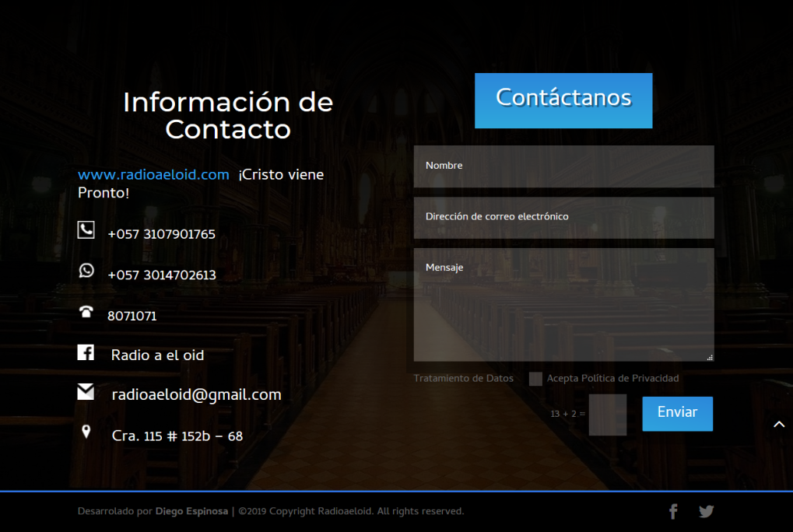793x532 pixels.
Task: Click the radioaeloid@gmail.com email address
Action: pos(196,395)
